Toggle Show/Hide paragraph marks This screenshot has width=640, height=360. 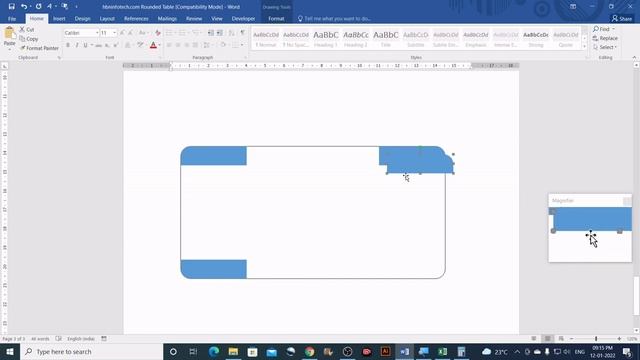[243, 33]
